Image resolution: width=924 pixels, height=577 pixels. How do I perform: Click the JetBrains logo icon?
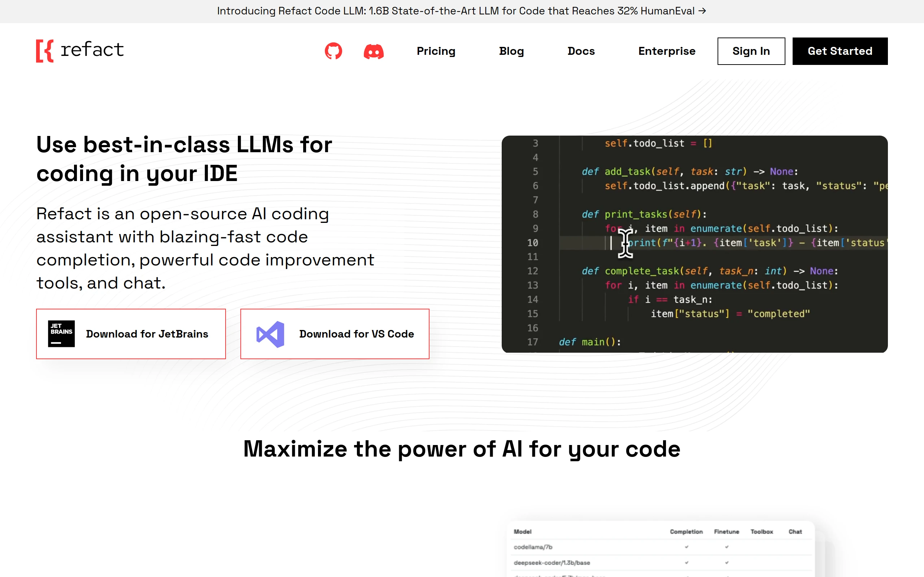point(61,334)
